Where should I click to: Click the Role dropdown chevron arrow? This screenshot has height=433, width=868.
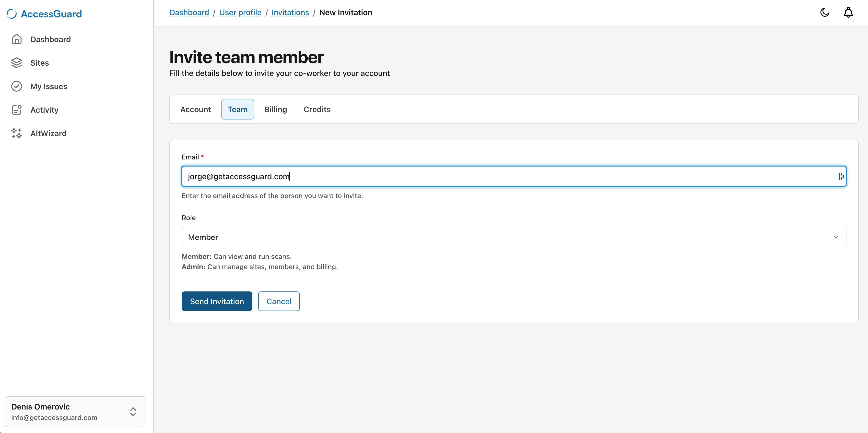pyautogui.click(x=836, y=237)
